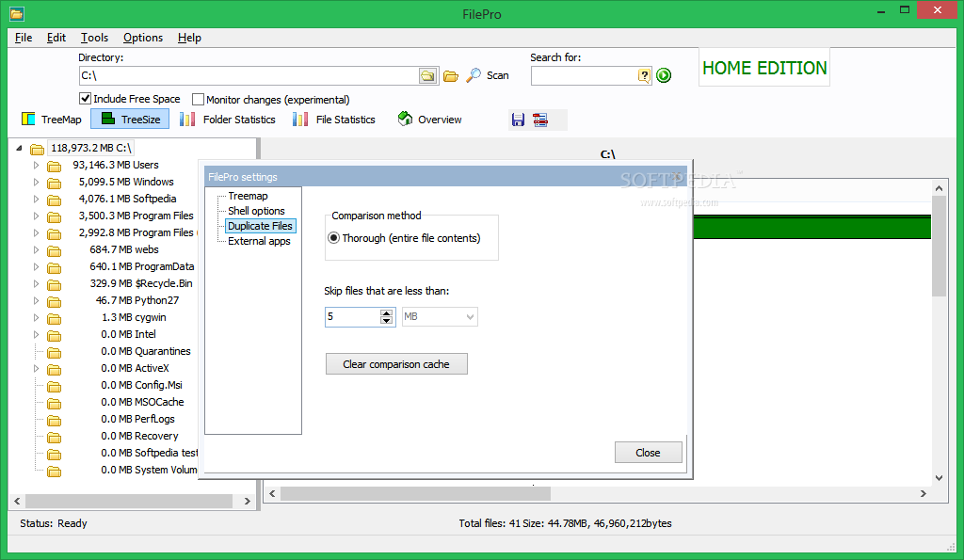Click the browse folder icon inside Directory field
This screenshot has width=964, height=560.
point(427,75)
